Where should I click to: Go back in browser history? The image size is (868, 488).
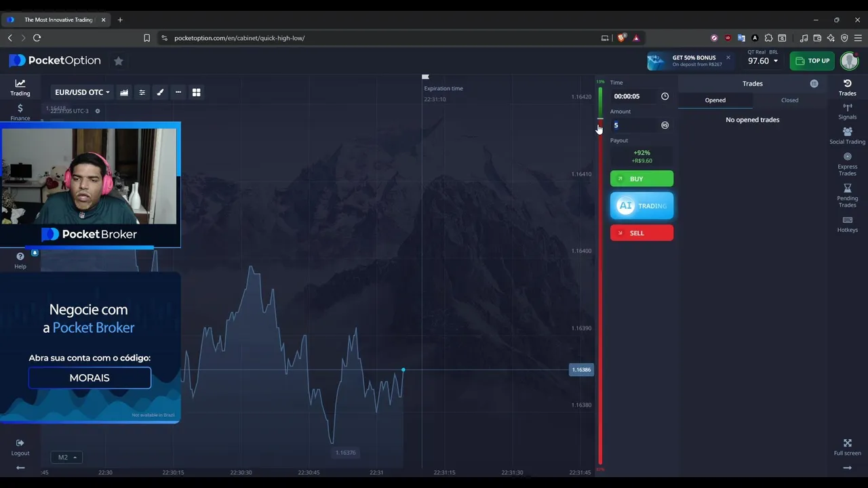click(9, 38)
